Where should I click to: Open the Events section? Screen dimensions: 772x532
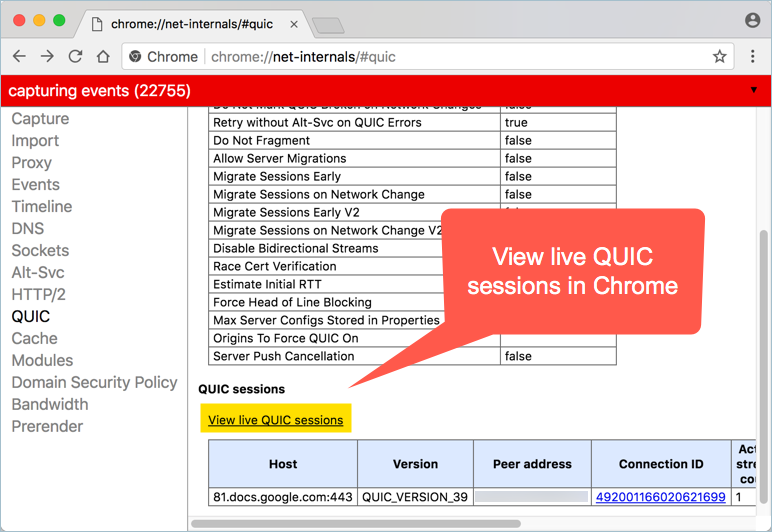[35, 185]
